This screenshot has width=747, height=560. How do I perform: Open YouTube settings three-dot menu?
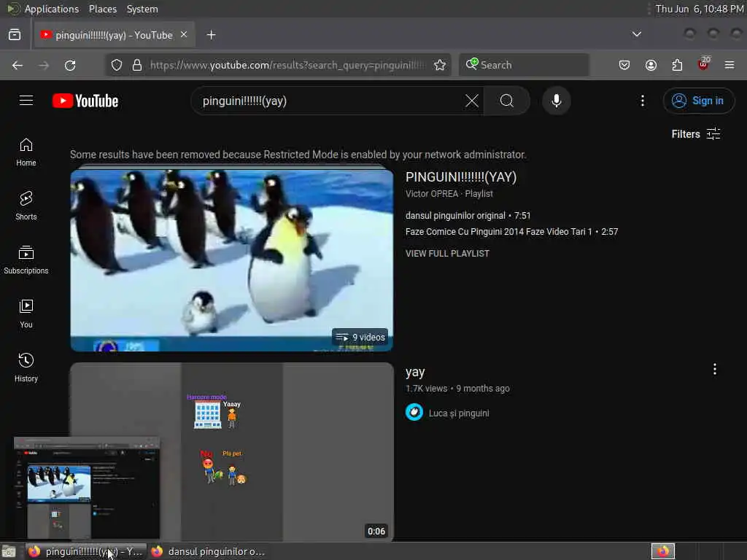(x=642, y=101)
